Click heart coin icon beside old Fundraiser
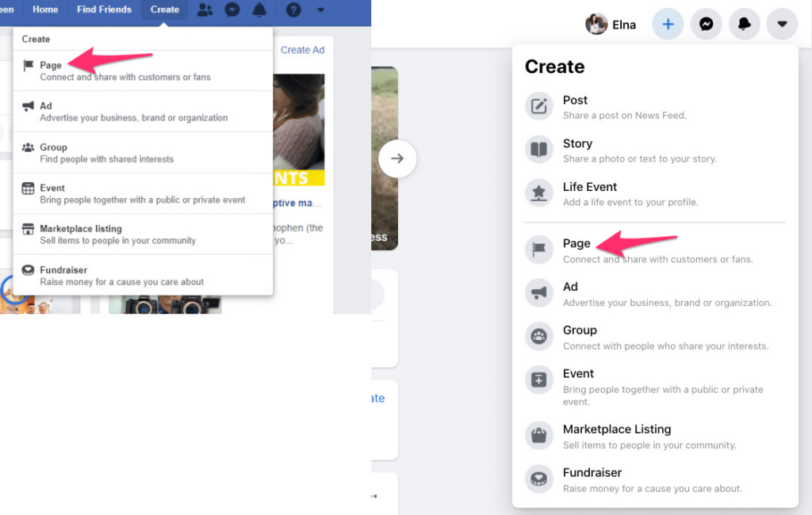The image size is (812, 515). point(28,269)
